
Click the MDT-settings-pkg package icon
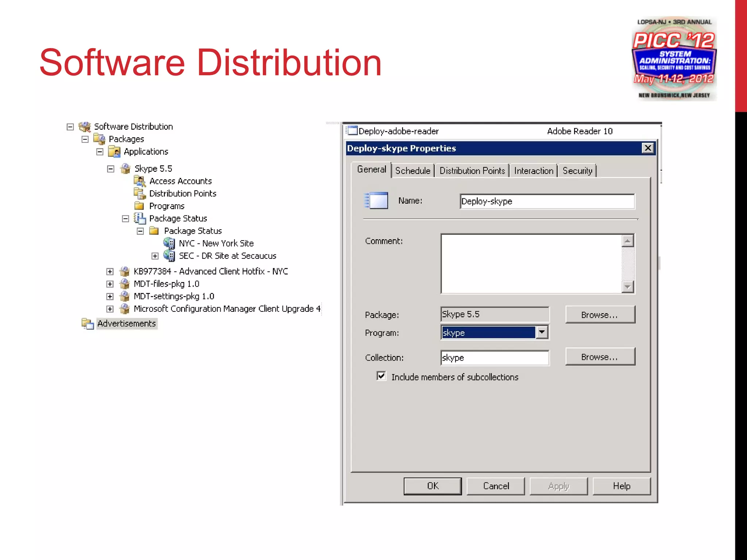pos(124,296)
